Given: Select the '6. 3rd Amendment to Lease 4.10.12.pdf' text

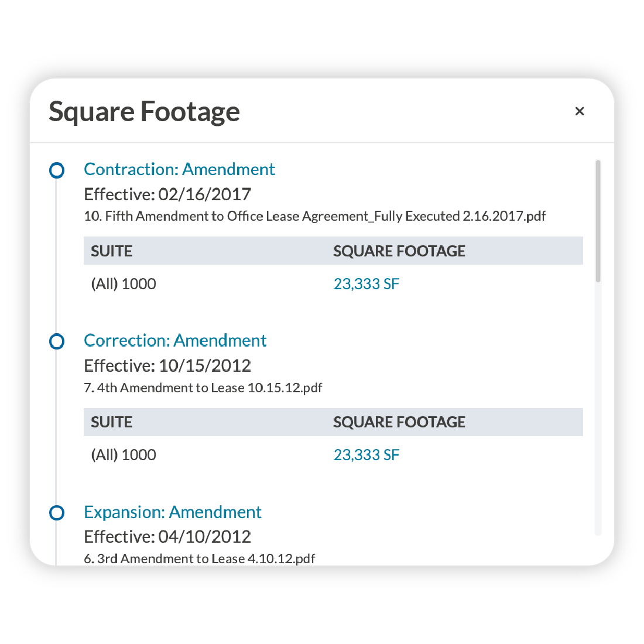Looking at the screenshot, I should pos(199,559).
